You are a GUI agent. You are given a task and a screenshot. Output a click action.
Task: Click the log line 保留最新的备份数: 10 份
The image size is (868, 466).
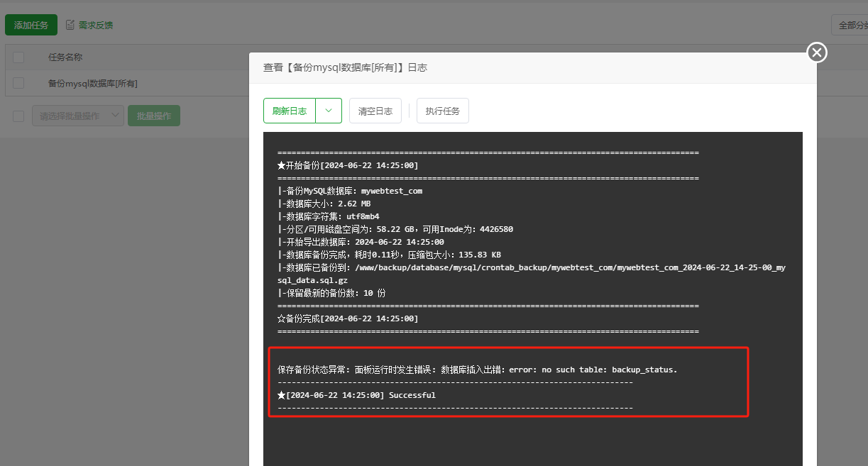(x=331, y=293)
